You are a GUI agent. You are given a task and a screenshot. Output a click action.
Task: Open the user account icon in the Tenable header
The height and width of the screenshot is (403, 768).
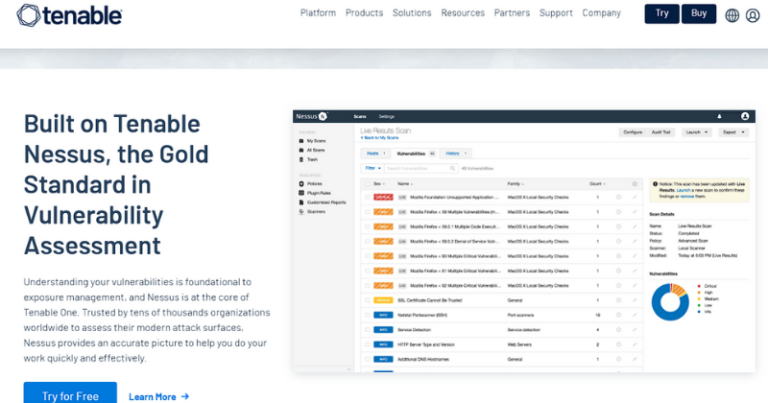pos(753,16)
